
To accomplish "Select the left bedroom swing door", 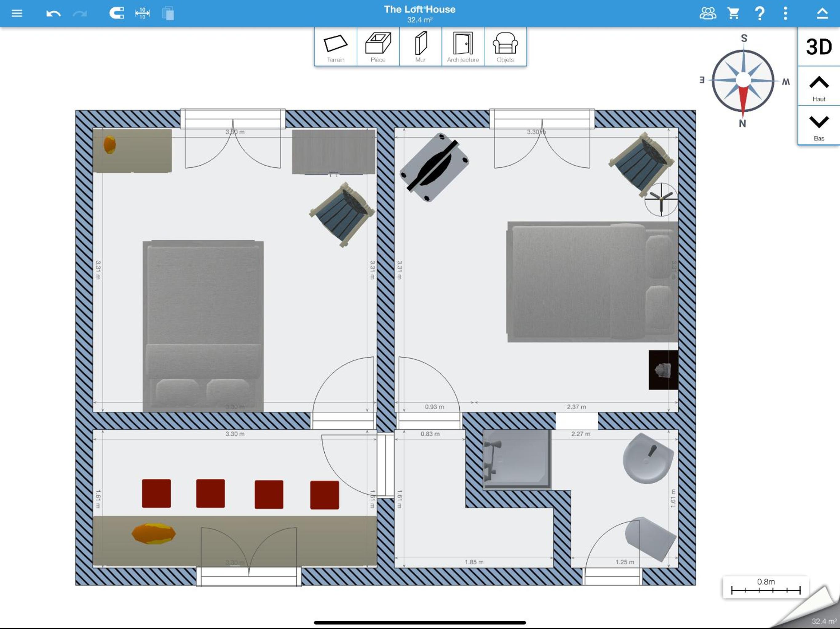I will (344, 393).
